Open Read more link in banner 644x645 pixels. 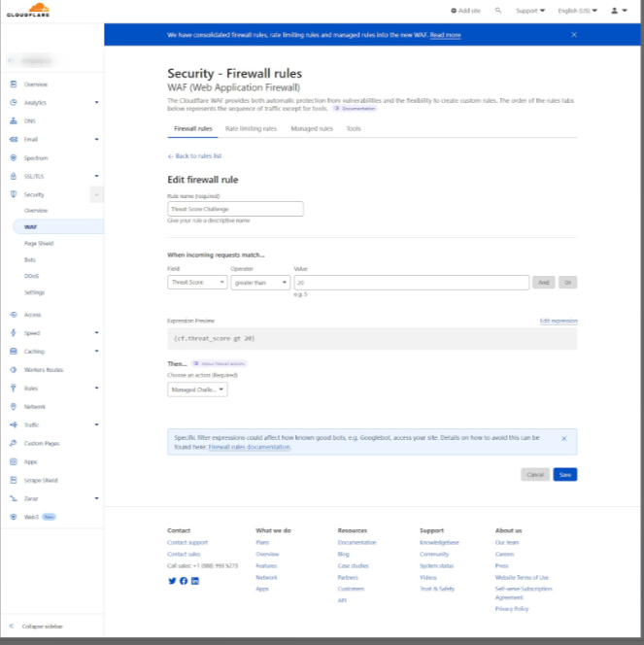pyautogui.click(x=446, y=35)
